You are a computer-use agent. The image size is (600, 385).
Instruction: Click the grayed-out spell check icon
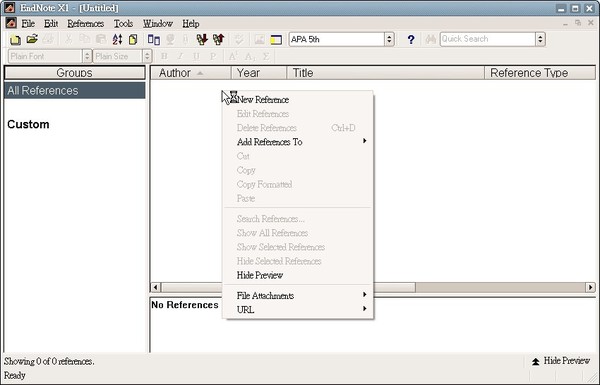[239, 39]
